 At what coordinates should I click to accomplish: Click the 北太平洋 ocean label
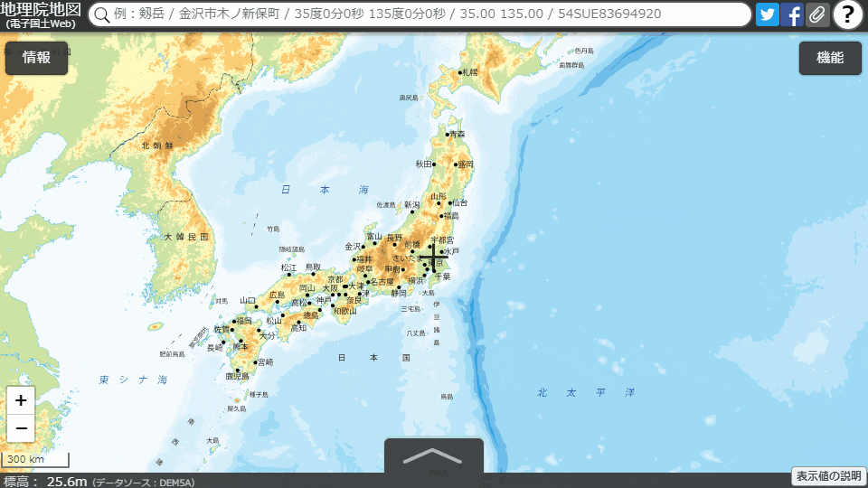586,392
